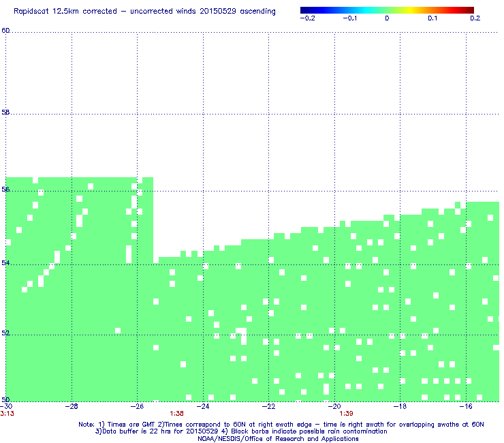Click the 'Times are GMT' note line
The width and height of the screenshot is (504, 443).
coord(281,425)
